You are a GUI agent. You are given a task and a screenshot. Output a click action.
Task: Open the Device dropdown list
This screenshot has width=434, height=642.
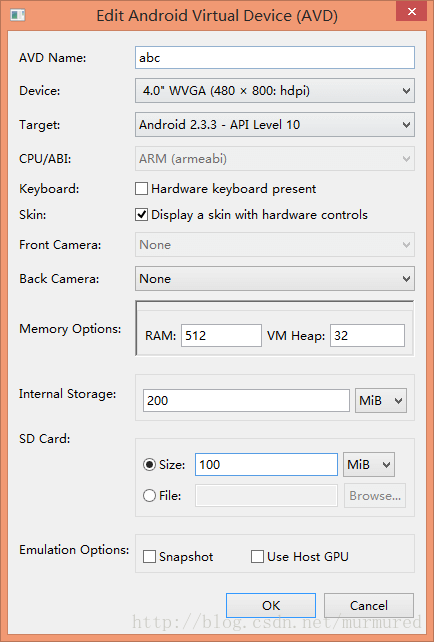click(x=275, y=90)
